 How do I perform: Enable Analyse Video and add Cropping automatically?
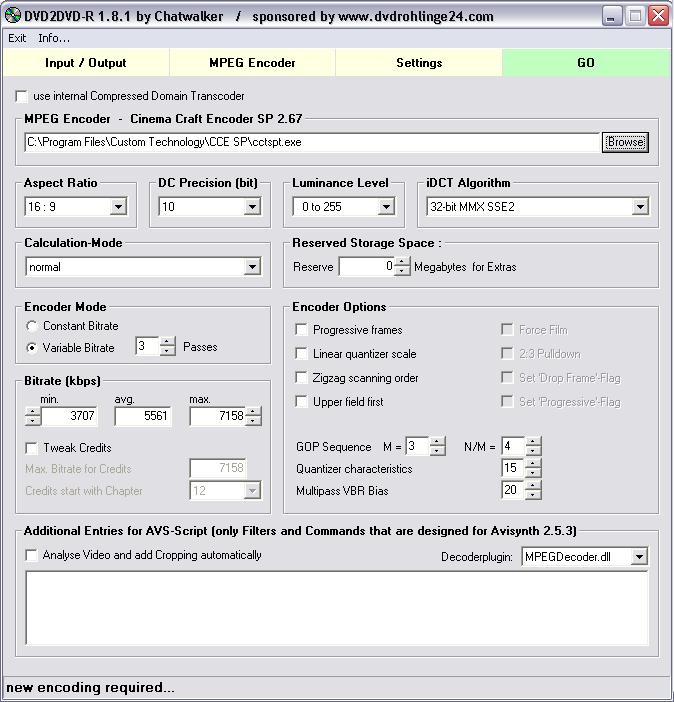[x=31, y=556]
